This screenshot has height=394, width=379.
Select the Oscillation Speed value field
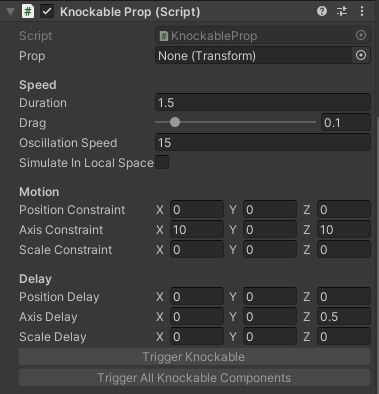coord(263,143)
